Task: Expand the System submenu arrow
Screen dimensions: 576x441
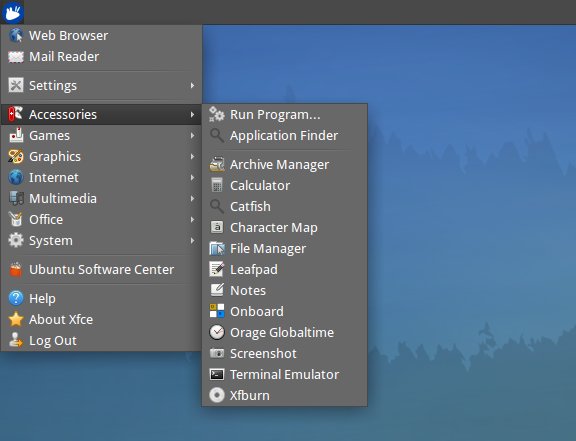Action: pyautogui.click(x=192, y=240)
